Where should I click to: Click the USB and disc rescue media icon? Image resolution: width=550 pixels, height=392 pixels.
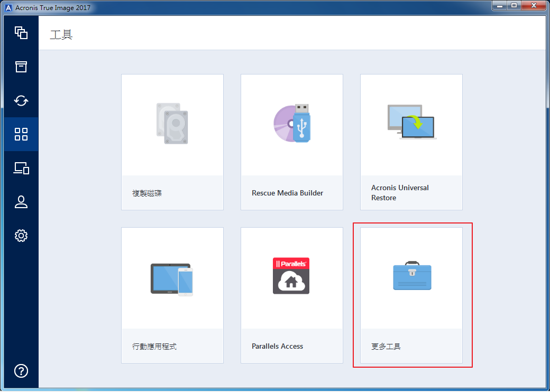[x=292, y=123]
